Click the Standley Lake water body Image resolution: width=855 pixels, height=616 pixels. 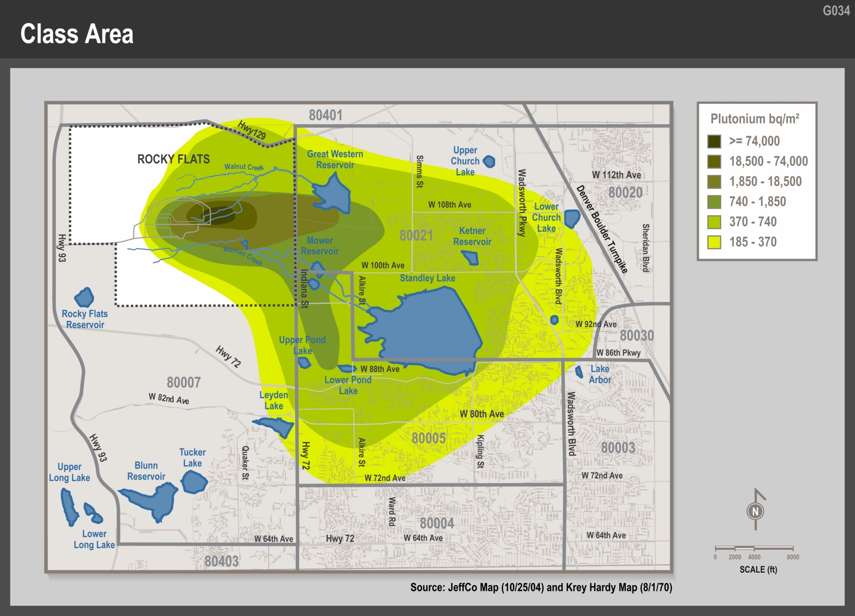tap(426, 330)
